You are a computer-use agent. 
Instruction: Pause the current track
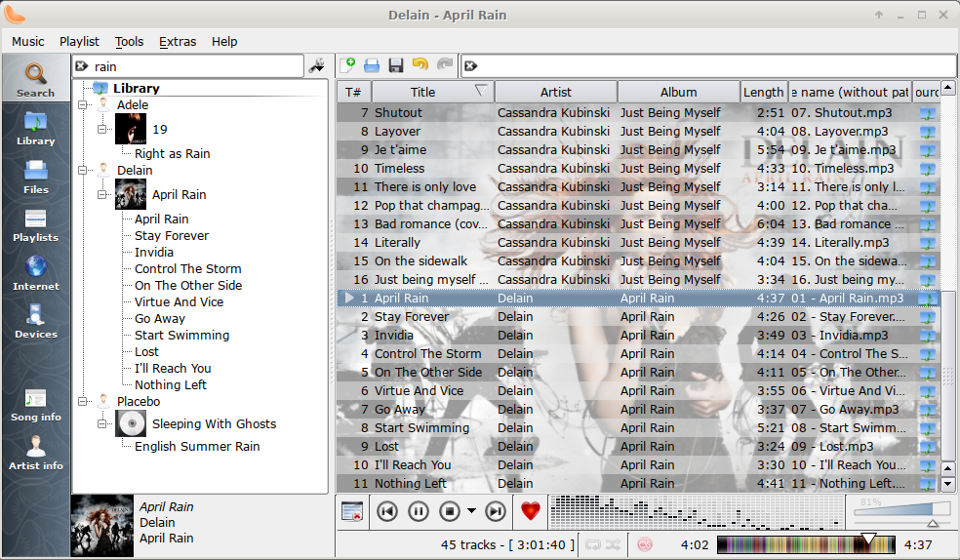[x=419, y=511]
